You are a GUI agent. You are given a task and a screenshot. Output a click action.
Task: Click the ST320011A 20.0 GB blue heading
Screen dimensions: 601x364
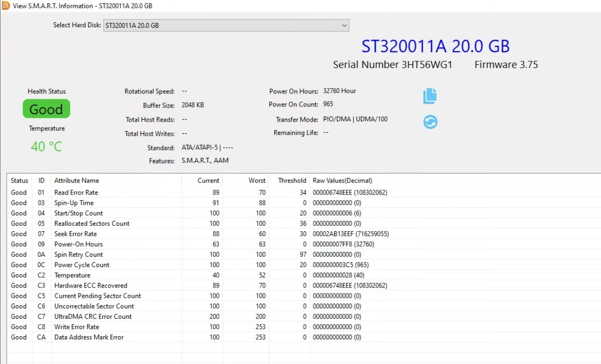(x=435, y=46)
